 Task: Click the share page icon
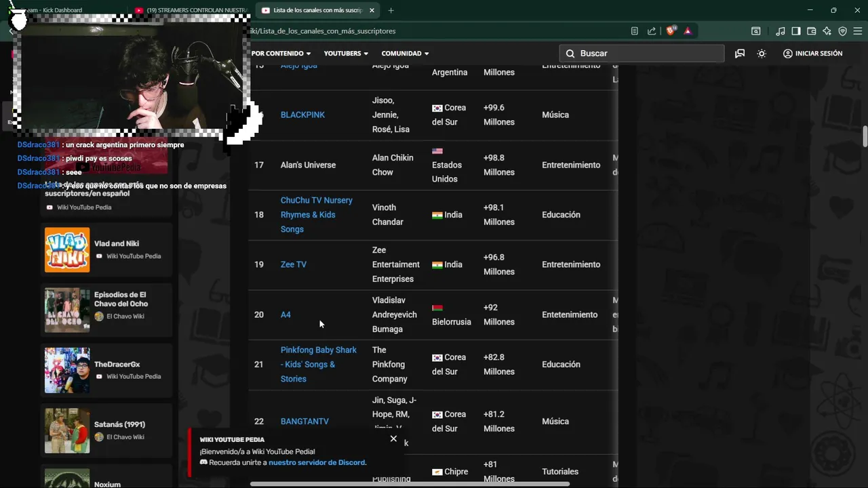[652, 30]
